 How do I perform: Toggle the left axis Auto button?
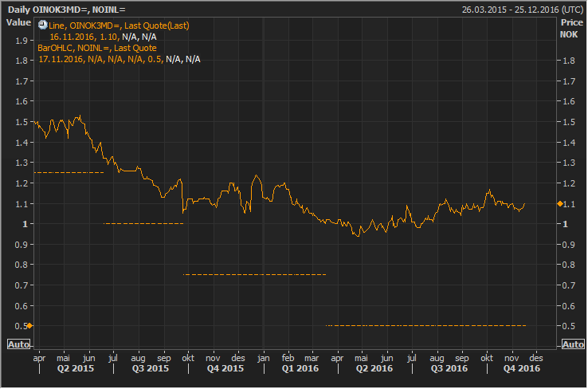point(18,344)
